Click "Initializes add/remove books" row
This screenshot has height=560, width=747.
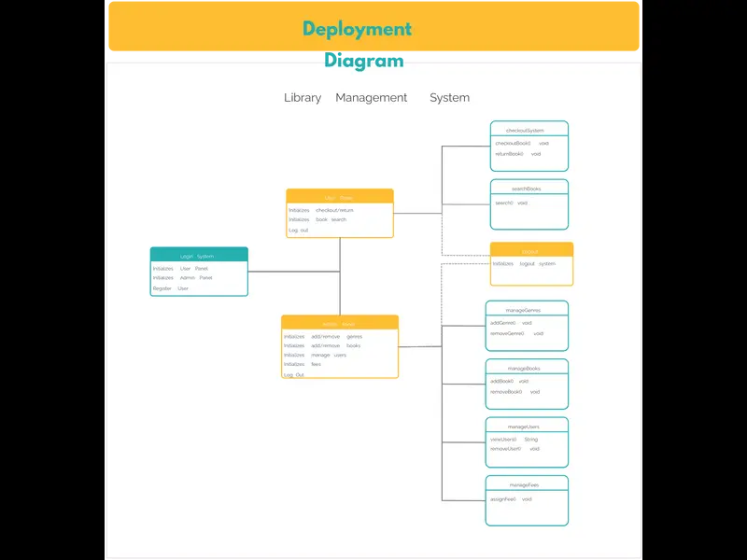[x=322, y=345]
